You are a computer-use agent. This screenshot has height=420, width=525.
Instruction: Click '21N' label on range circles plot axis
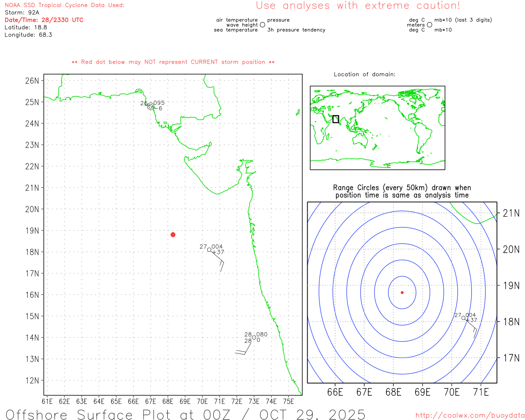[x=511, y=213]
